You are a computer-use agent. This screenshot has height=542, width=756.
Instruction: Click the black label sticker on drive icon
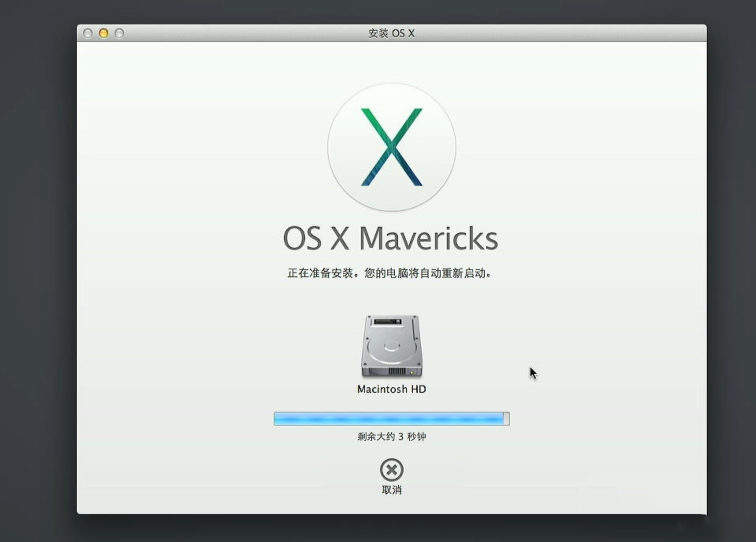click(x=387, y=322)
